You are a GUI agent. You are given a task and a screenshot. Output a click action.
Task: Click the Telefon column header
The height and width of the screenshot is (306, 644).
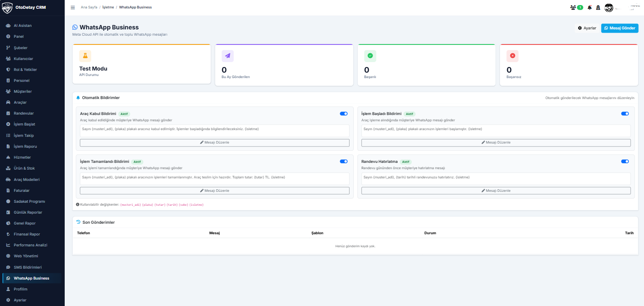click(84, 233)
